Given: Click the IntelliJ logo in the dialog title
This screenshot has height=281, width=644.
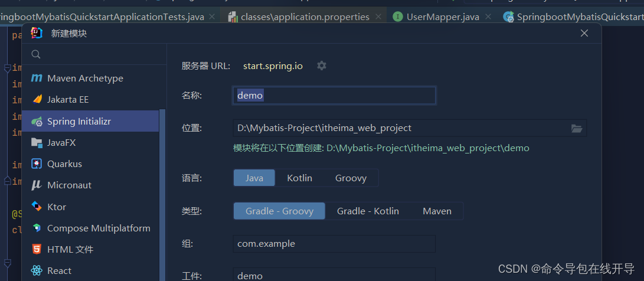Looking at the screenshot, I should (37, 33).
